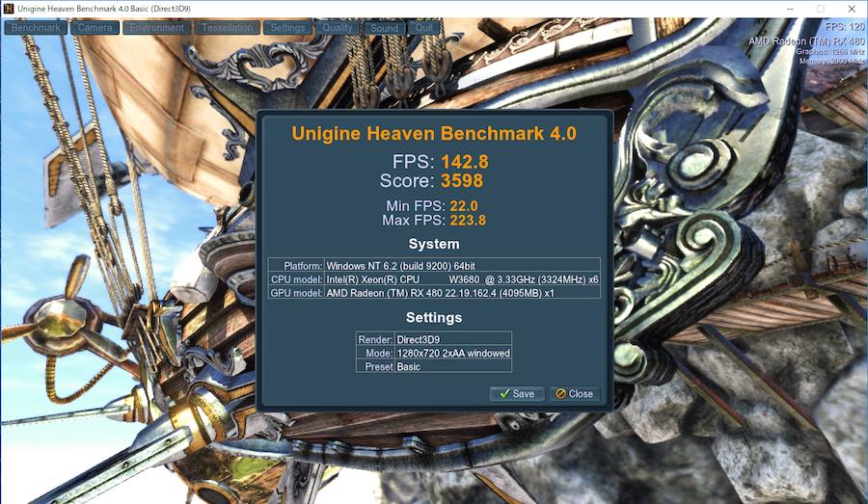Click the Preset cell Basic

(x=453, y=366)
